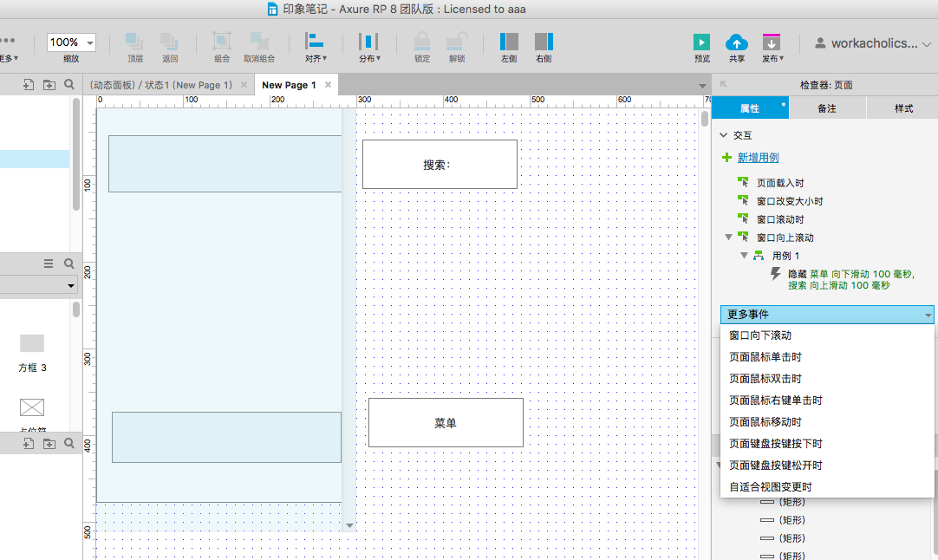The image size is (938, 560).
Task: Click the Preview (预览) toolbar icon
Action: (x=701, y=42)
